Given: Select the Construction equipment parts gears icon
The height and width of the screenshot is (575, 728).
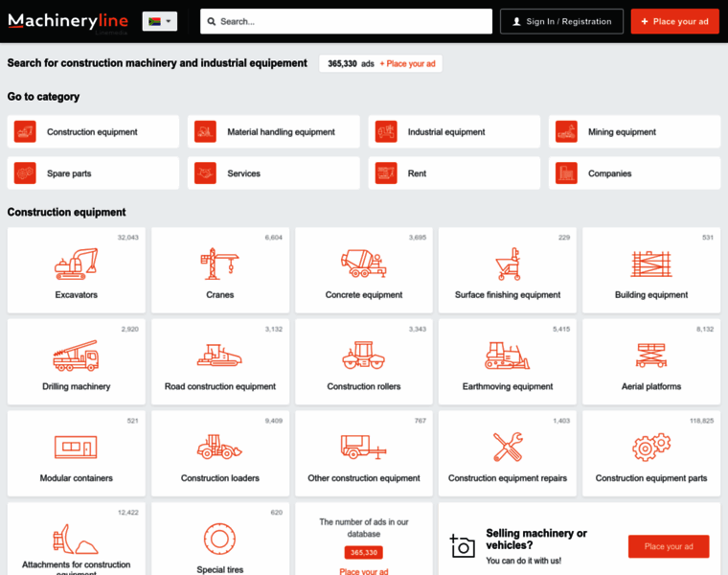Looking at the screenshot, I should coord(651,447).
